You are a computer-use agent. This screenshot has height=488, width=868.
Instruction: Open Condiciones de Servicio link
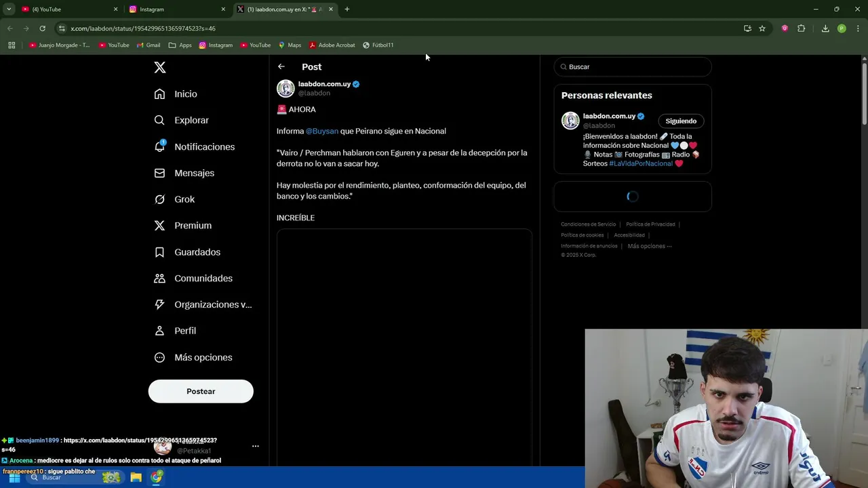pyautogui.click(x=589, y=224)
